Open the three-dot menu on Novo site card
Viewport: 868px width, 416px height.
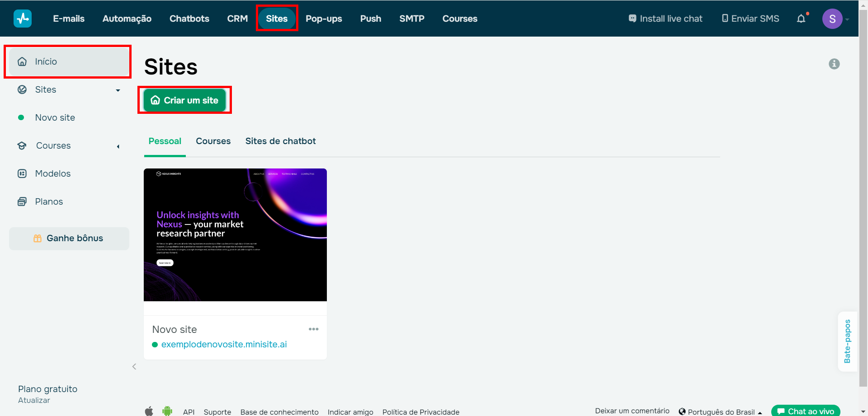[x=313, y=329]
